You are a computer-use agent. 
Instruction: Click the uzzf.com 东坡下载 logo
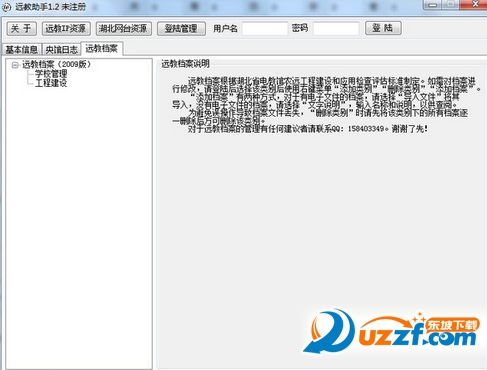point(391,332)
